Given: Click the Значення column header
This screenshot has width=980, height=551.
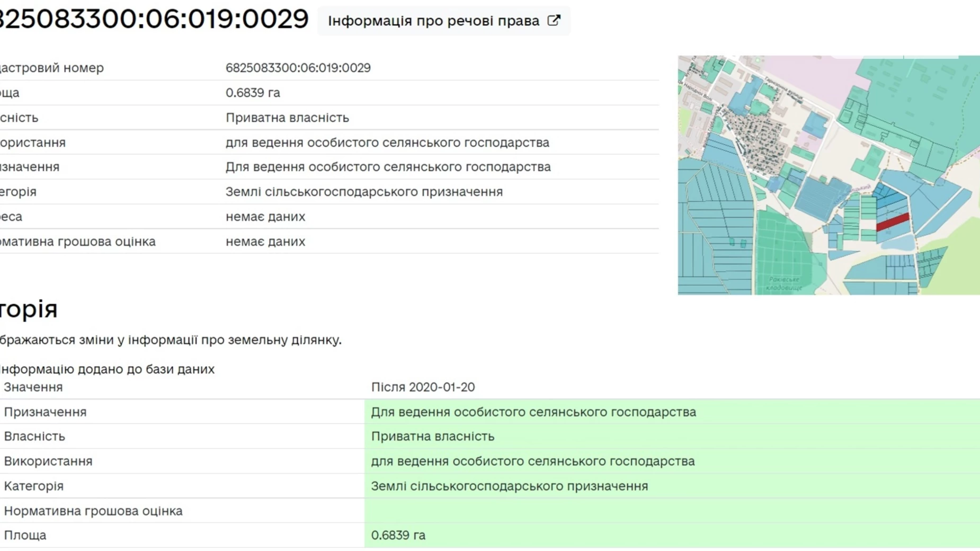Looking at the screenshot, I should click(33, 387).
